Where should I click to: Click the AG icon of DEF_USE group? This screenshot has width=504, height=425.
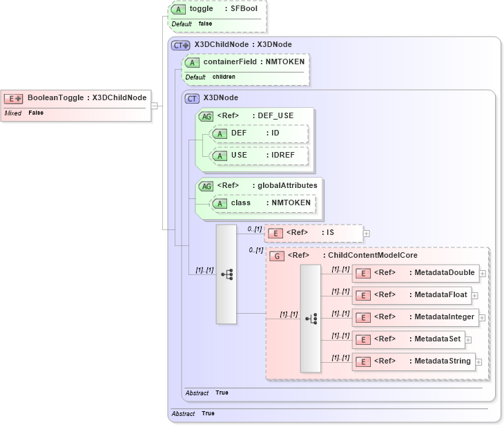pos(206,117)
